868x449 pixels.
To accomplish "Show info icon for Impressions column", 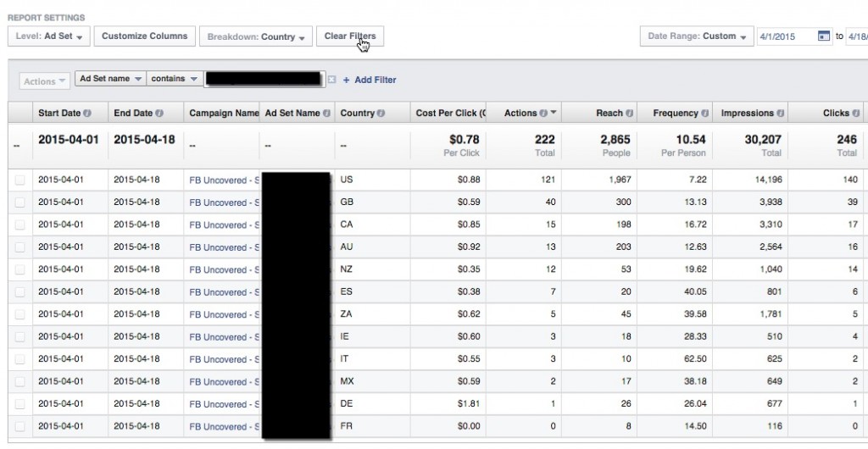I will pyautogui.click(x=780, y=113).
